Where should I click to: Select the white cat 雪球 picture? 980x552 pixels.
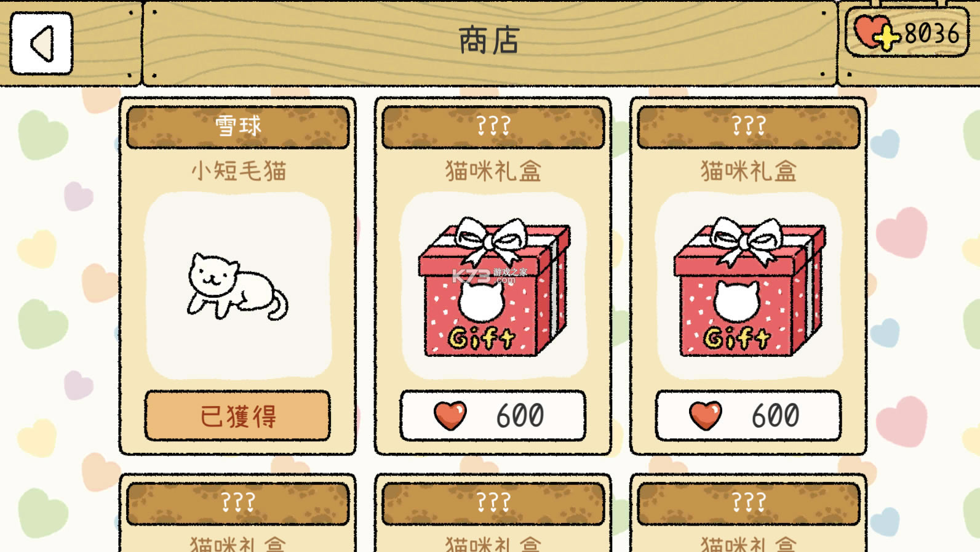click(x=237, y=286)
